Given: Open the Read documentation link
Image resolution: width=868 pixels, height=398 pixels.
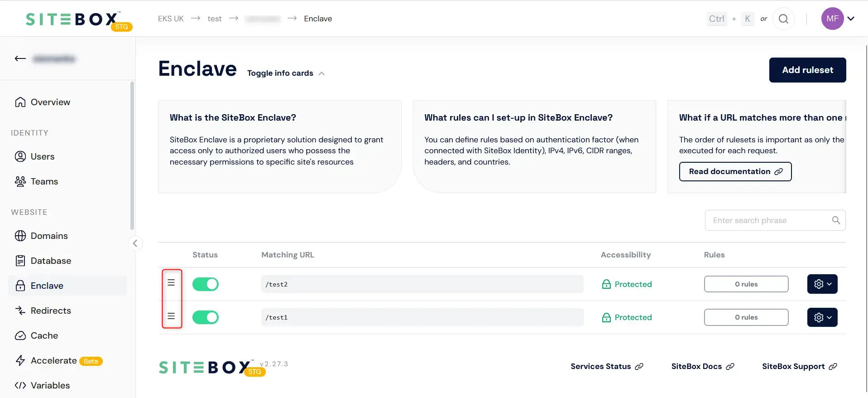Looking at the screenshot, I should coord(735,171).
